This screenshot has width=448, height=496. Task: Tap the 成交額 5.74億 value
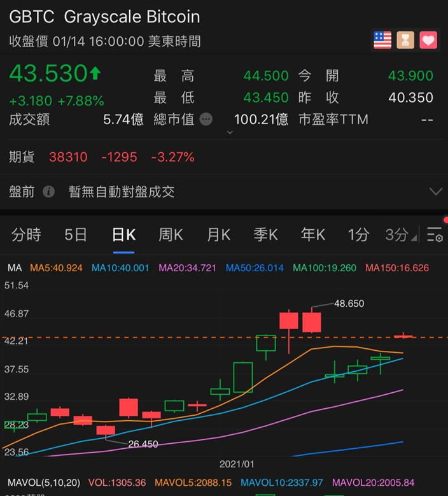123,120
